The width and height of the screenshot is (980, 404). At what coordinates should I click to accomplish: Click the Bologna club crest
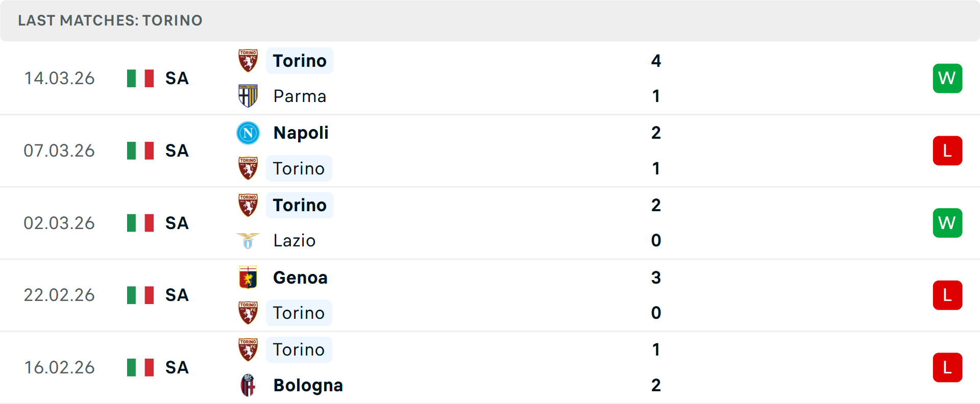(248, 385)
